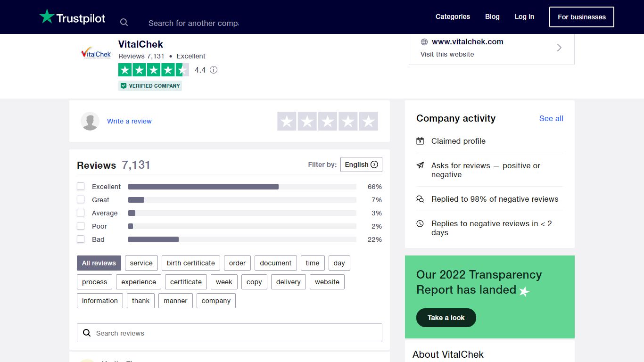Screen dimensions: 644x362
Task: Rate five stars in review box
Action: [369, 121]
